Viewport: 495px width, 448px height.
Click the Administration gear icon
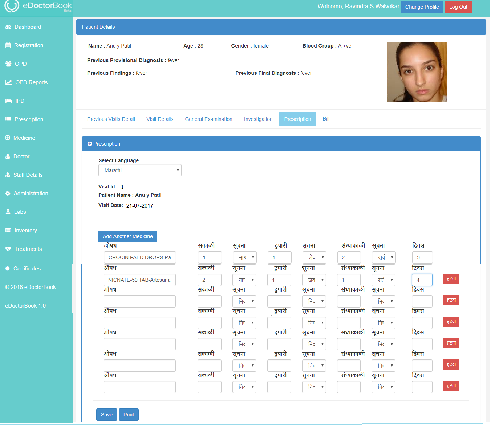point(8,194)
